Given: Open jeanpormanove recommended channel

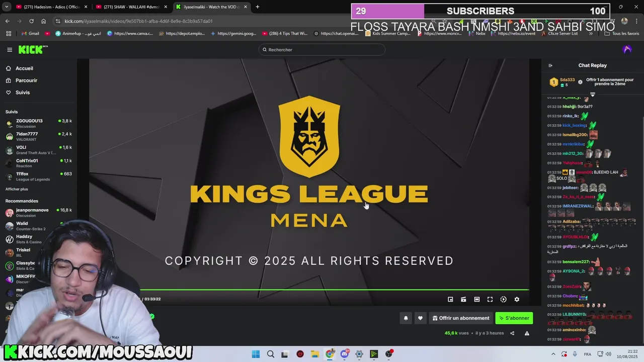Looking at the screenshot, I should pyautogui.click(x=39, y=213).
